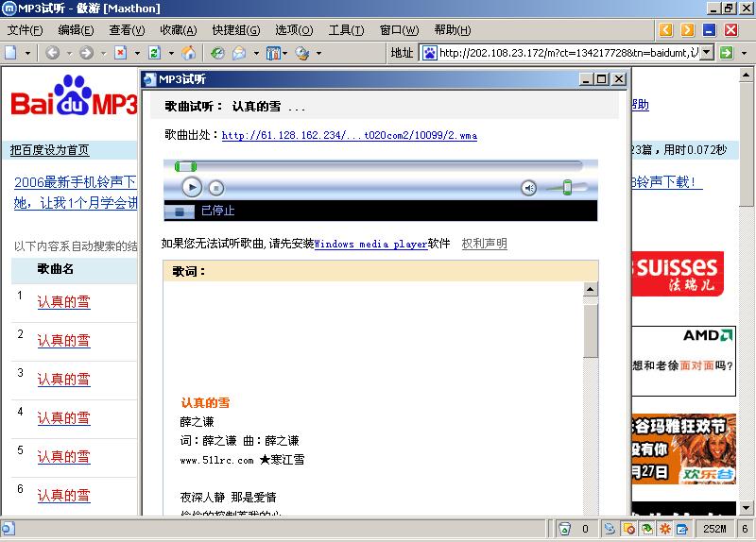The image size is (756, 542).
Task: Open the 帮助(H) menu
Action: click(x=453, y=30)
